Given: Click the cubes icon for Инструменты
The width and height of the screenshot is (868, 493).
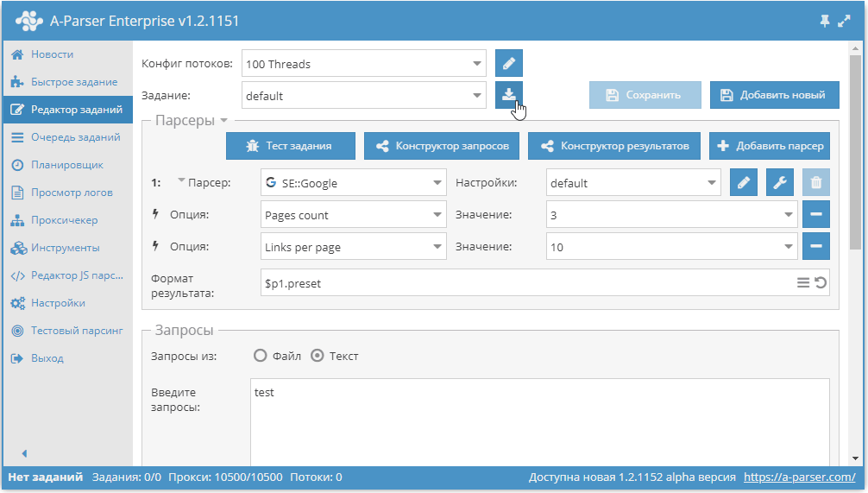Looking at the screenshot, I should click(18, 248).
